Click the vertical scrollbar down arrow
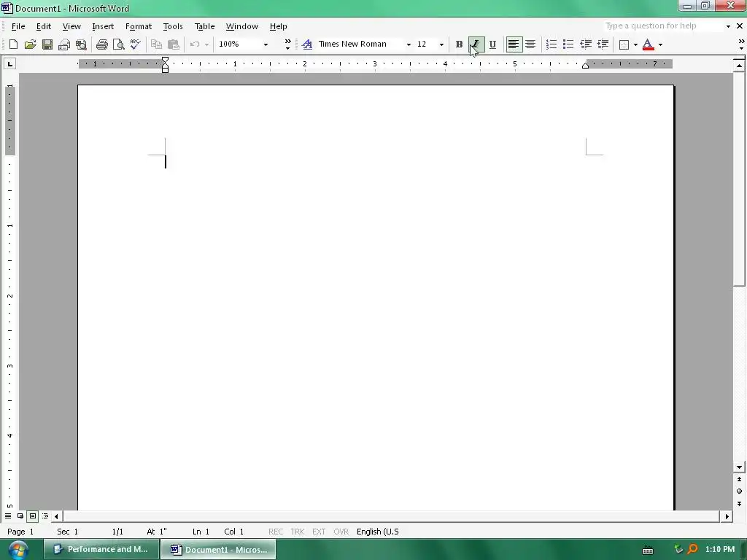747x560 pixels. point(740,467)
